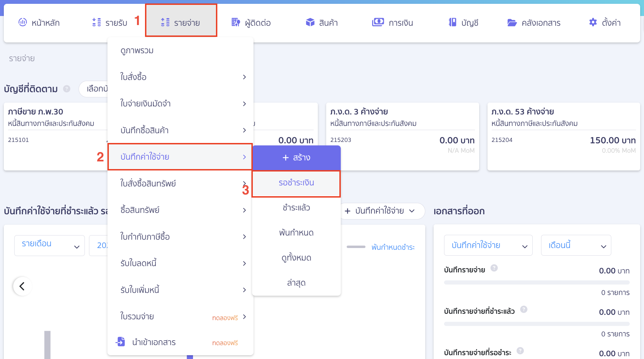Open the ผู้ติดต่อ tab
This screenshot has height=359, width=644.
coord(251,23)
